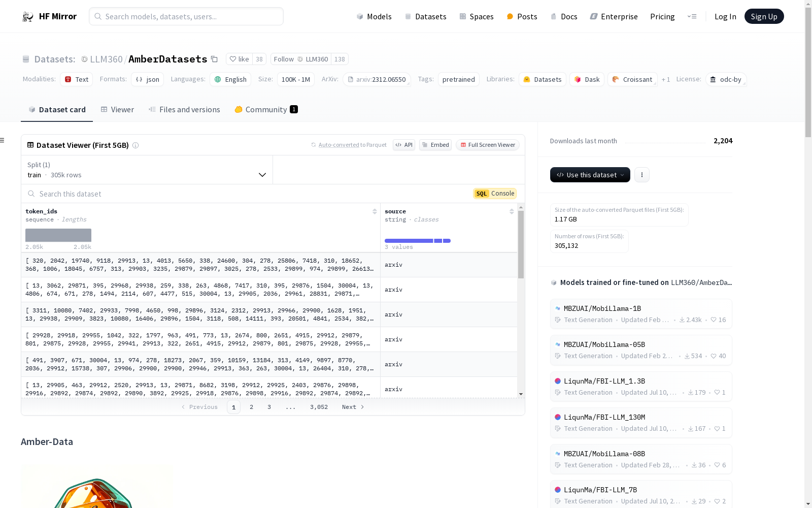
Task: Like the AmberDatasets dataset
Action: point(239,59)
